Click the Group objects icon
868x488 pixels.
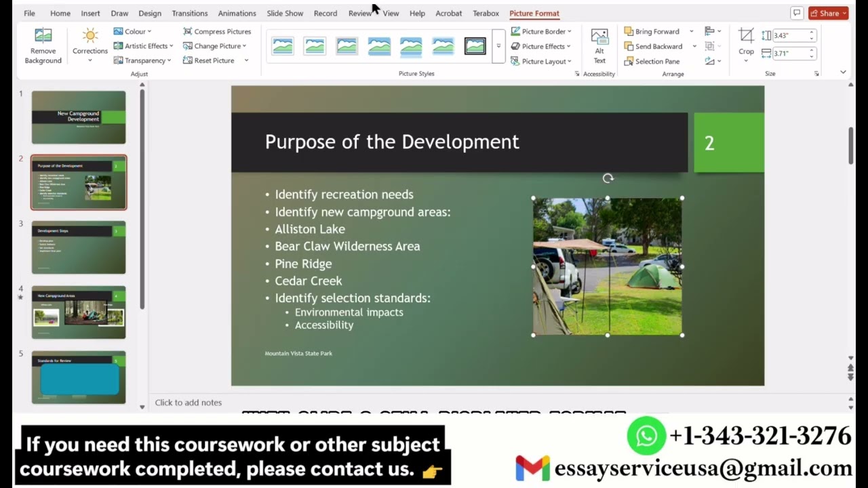pyautogui.click(x=713, y=46)
